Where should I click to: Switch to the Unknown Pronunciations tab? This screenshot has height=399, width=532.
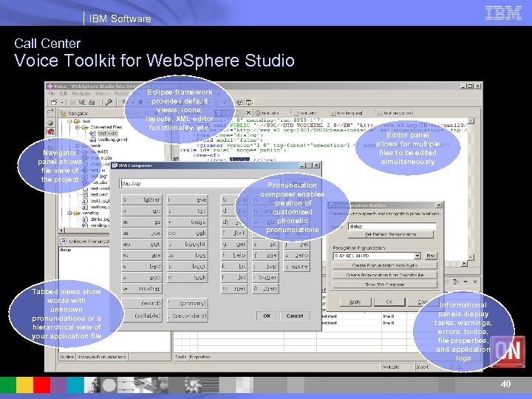tap(102, 357)
